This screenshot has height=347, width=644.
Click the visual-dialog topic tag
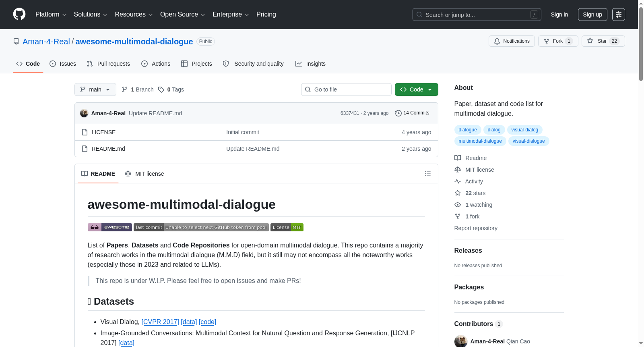[525, 130]
